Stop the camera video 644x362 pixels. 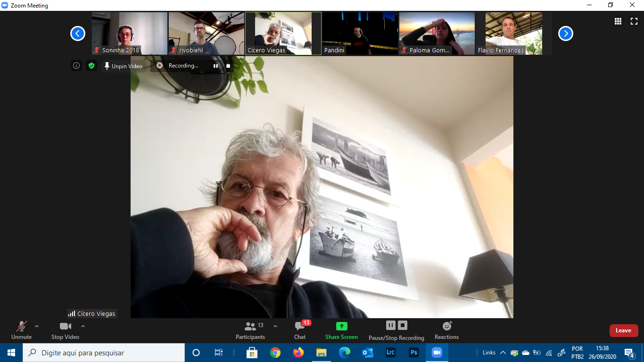tap(65, 330)
